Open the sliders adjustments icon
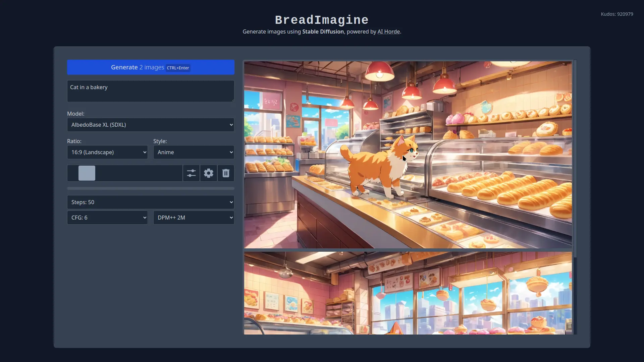This screenshot has width=644, height=362. click(191, 173)
